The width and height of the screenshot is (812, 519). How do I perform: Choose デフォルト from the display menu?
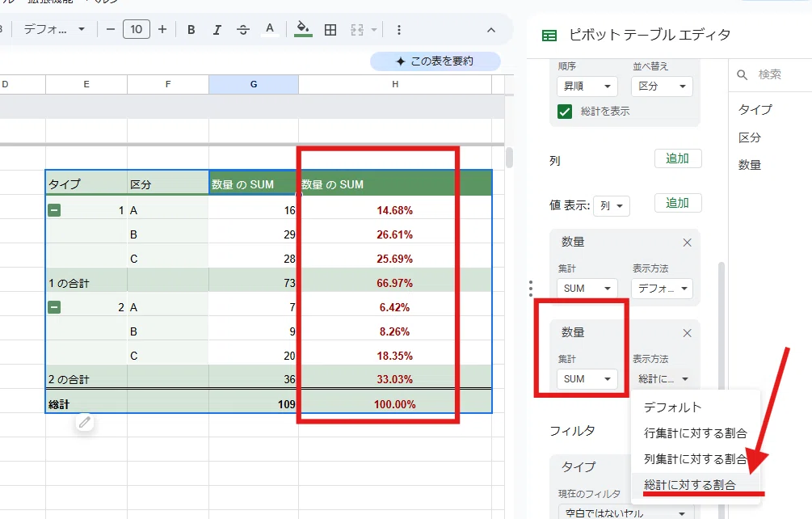point(696,407)
